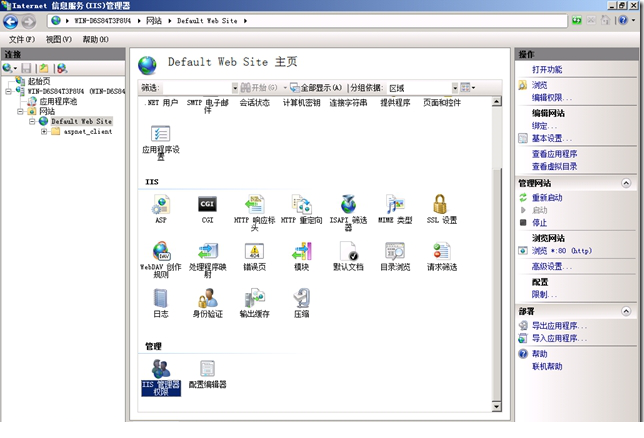Open ISAPI 筛选器 feature
644x438 pixels.
(x=348, y=204)
